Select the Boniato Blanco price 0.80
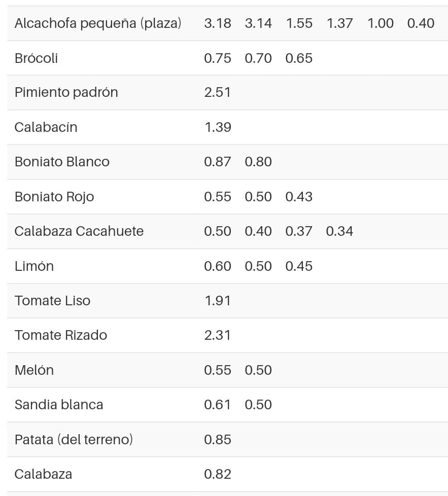The width and height of the screenshot is (448, 496). [x=258, y=162]
